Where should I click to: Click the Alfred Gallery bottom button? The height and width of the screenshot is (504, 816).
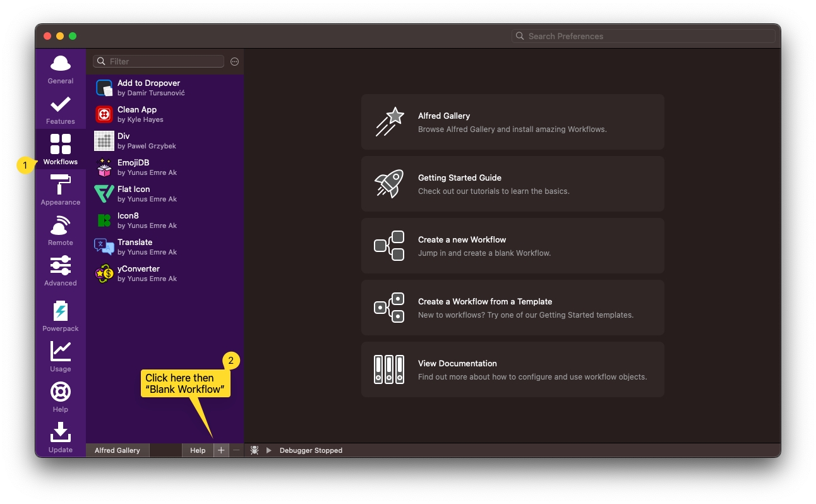[117, 450]
